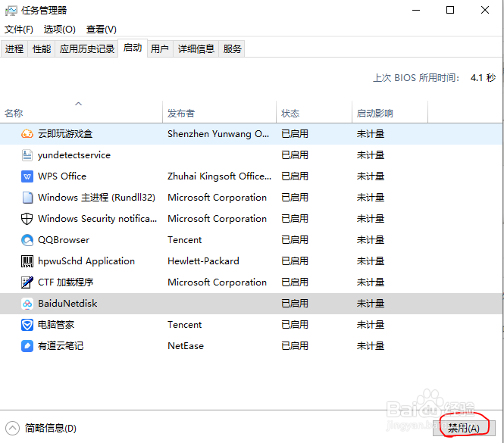Click the WPS Office blue icon

[x=27, y=176]
